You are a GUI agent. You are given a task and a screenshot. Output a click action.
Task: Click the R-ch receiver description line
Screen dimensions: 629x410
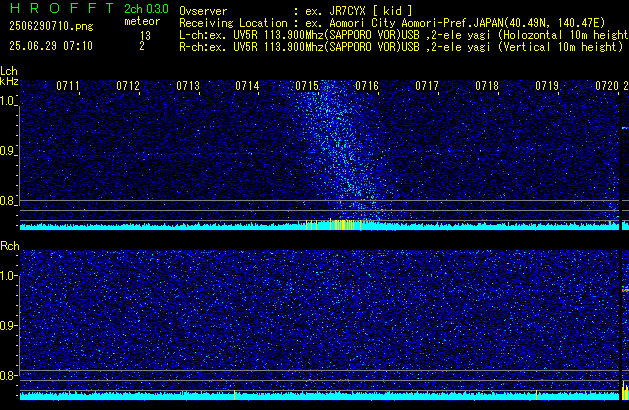401,47
